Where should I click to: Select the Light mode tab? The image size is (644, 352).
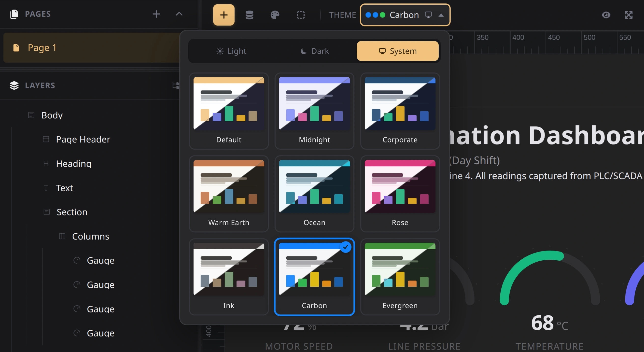click(231, 51)
